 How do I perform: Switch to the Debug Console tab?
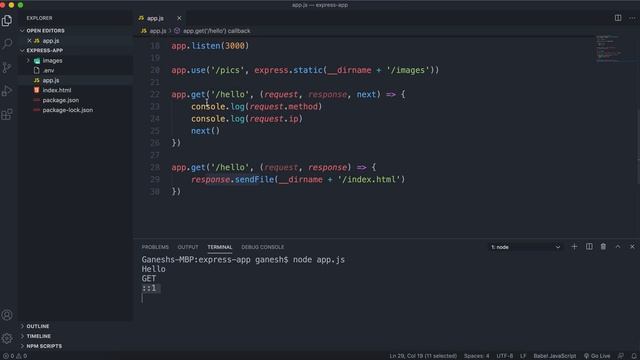[x=262, y=247]
